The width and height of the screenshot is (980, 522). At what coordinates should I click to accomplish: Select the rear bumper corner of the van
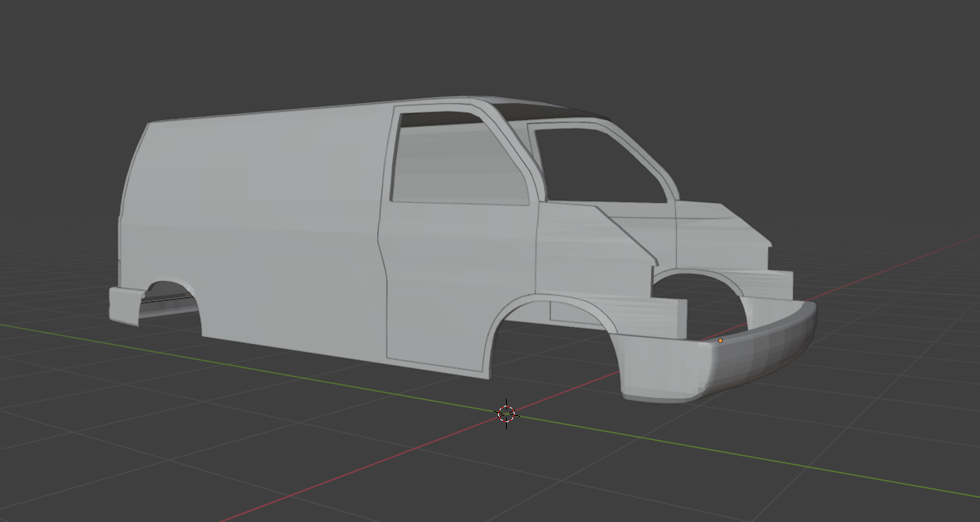click(125, 306)
